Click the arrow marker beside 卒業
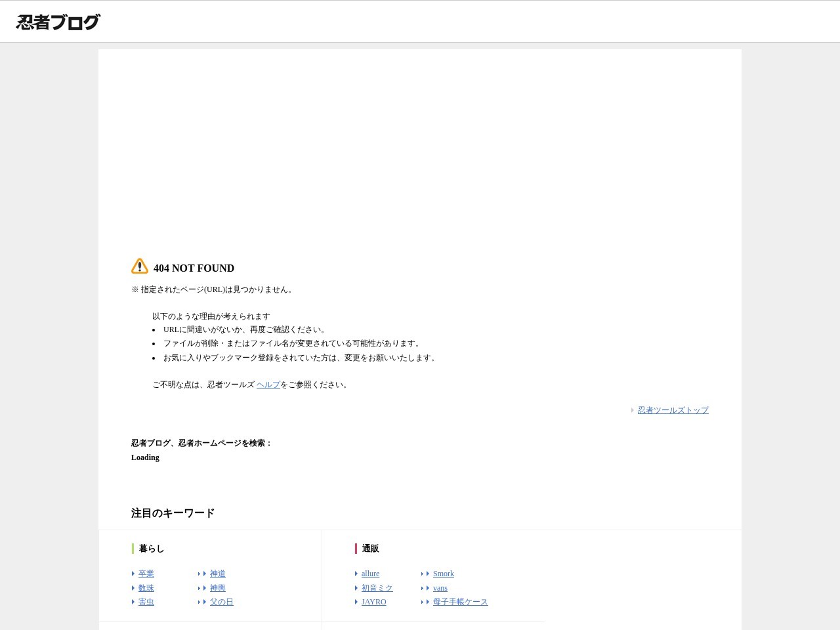Screen dimensions: 840x630 tap(134, 574)
